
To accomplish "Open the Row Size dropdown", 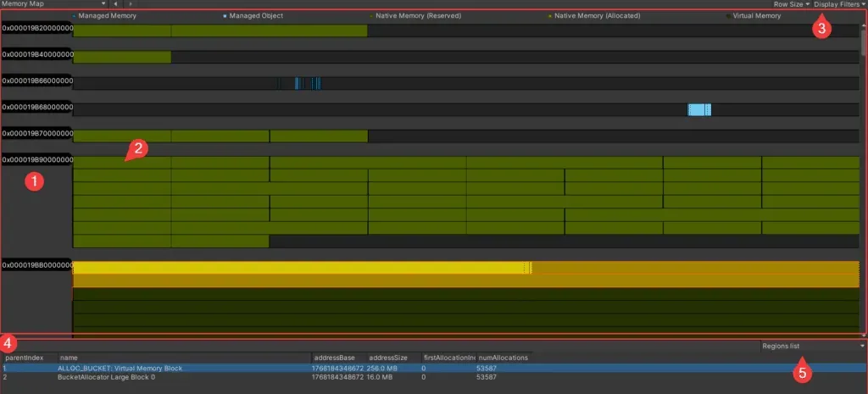I will coord(792,4).
